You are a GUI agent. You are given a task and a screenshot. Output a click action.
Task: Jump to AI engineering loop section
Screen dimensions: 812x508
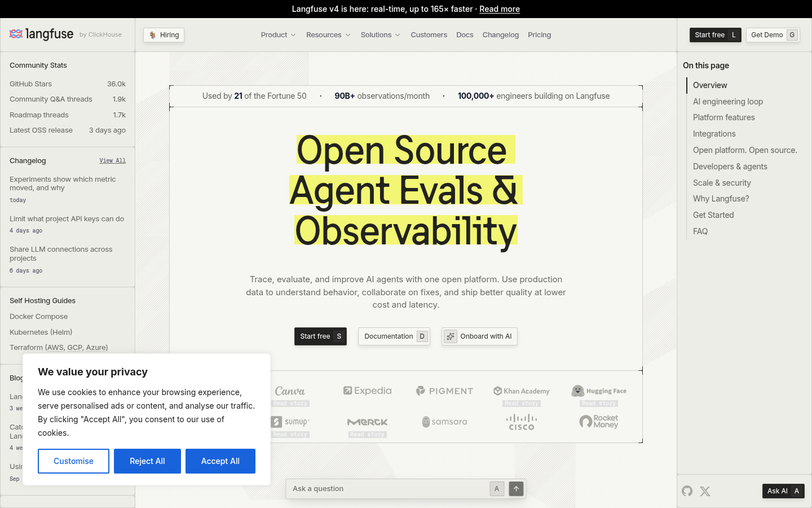[x=728, y=102]
